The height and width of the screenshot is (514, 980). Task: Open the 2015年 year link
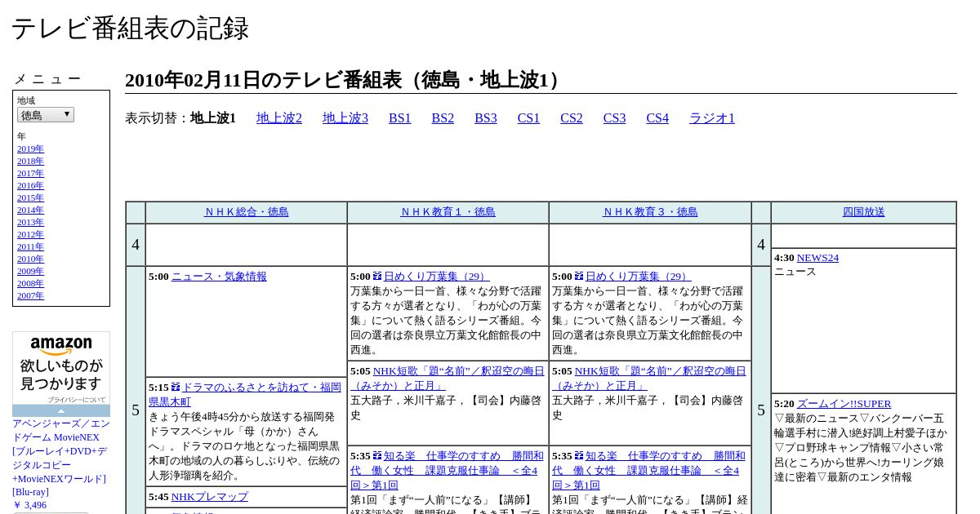click(30, 198)
